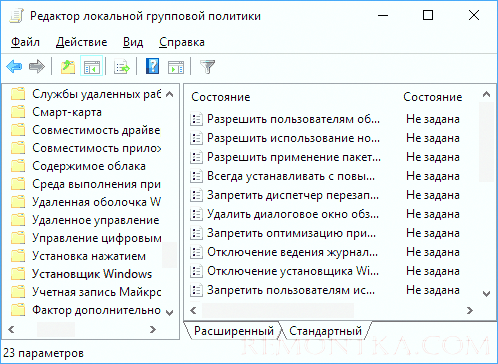The height and width of the screenshot is (364, 498).
Task: Click Не задана for Отключение установщика Wi...
Action: pyautogui.click(x=433, y=271)
